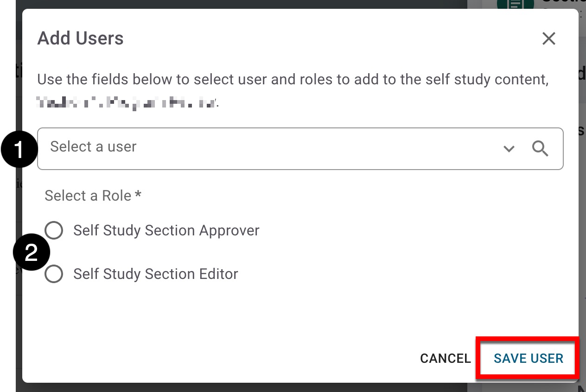
Task: Click the Self Study Section Editor label text
Action: click(x=155, y=274)
